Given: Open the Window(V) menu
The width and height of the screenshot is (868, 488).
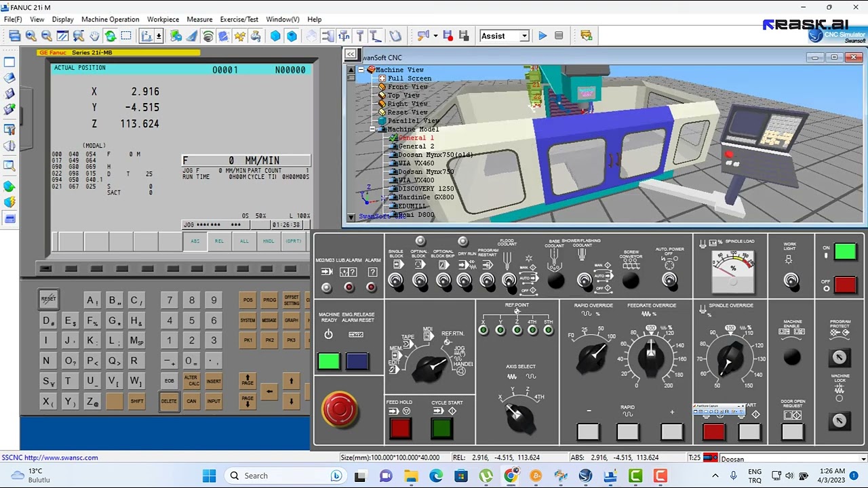Looking at the screenshot, I should [x=283, y=20].
